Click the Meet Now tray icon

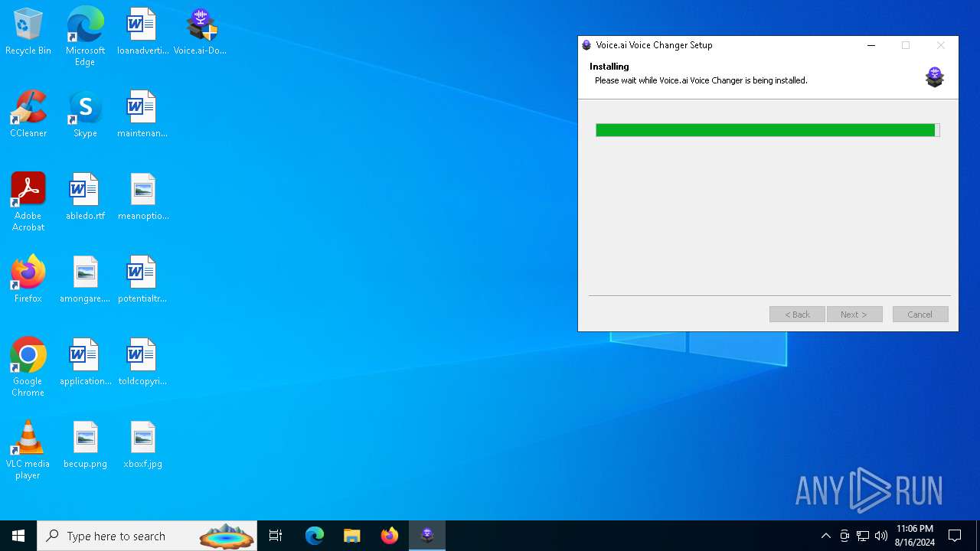[x=844, y=536]
